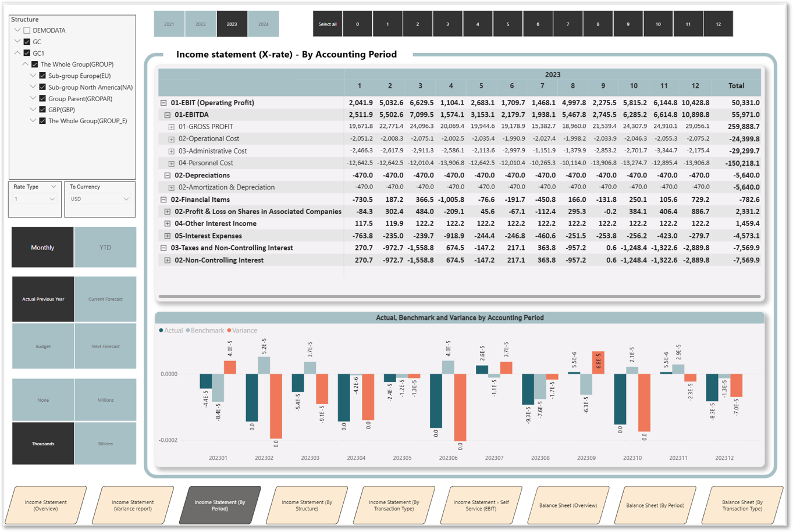This screenshot has width=793, height=532.
Task: Expand 02-Amortization & Depreciation row
Action: tap(172, 188)
